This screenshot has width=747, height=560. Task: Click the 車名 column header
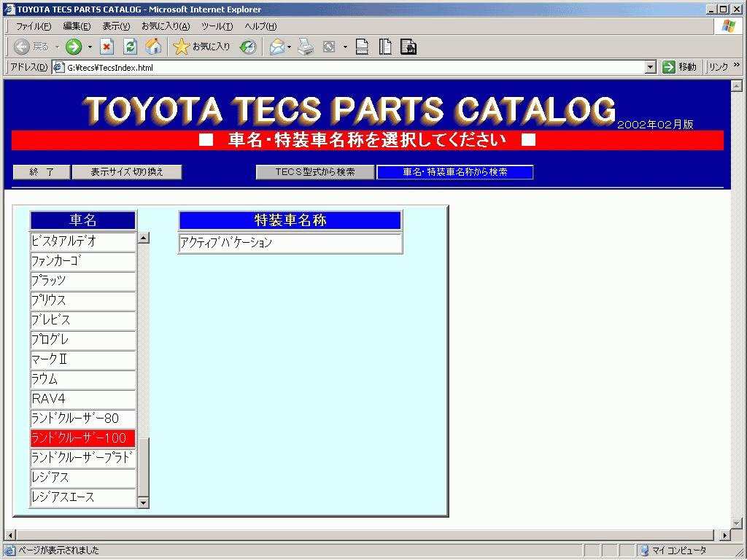(x=83, y=220)
